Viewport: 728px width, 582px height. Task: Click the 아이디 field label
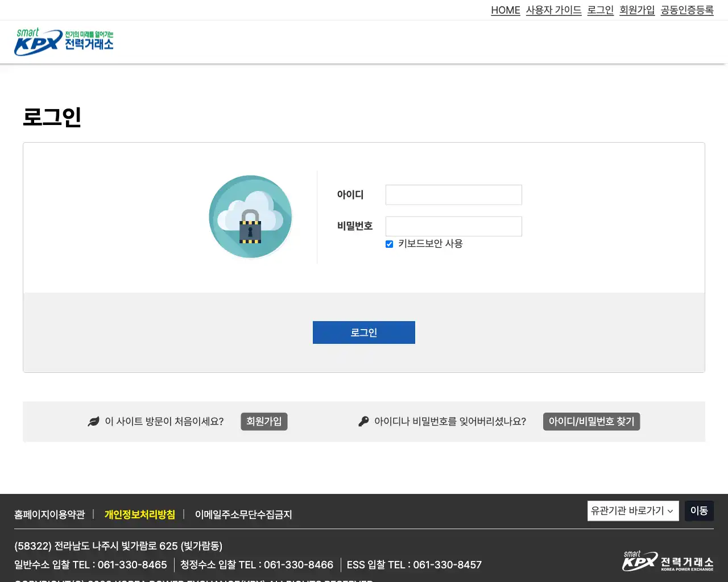click(x=350, y=194)
